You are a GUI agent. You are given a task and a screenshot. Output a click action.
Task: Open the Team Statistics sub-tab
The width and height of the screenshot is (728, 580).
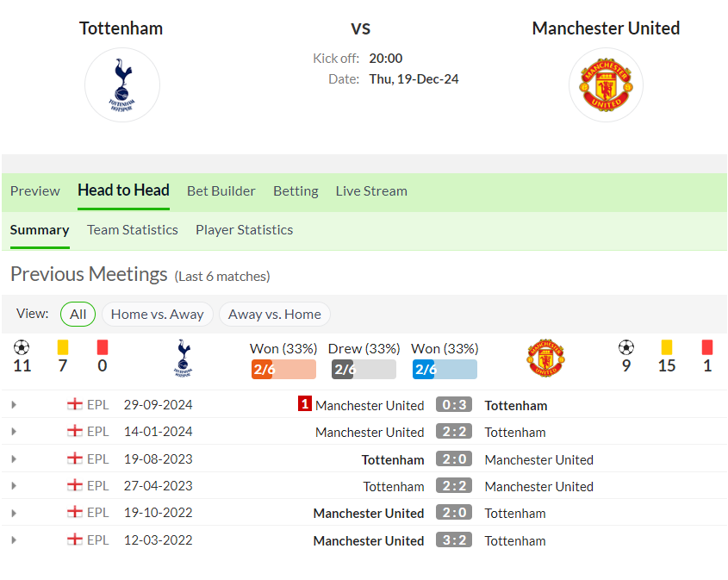pyautogui.click(x=133, y=230)
